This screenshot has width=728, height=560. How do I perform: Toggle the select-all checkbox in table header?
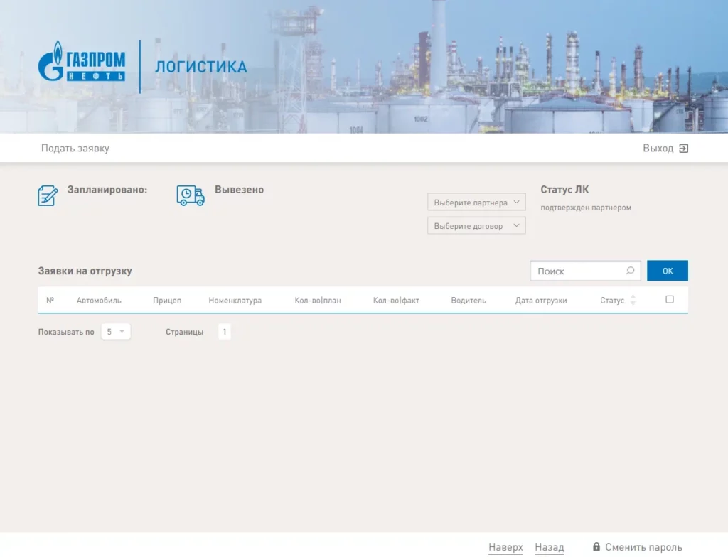670,300
